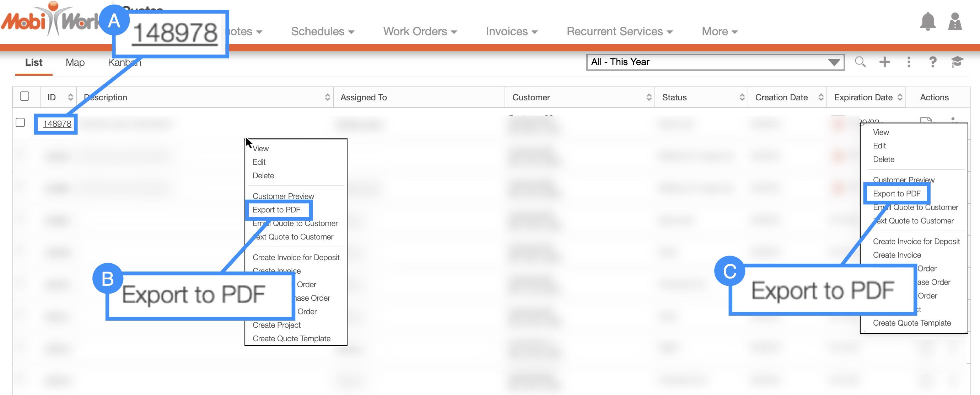Choose Create Invoice for Deposit in right menu
Viewport: 980px width, 395px height.
click(916, 242)
